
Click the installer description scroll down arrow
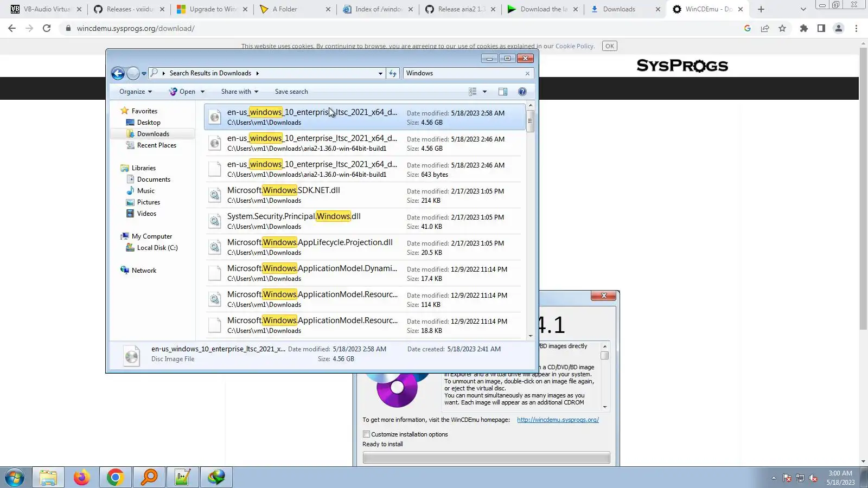click(x=605, y=407)
